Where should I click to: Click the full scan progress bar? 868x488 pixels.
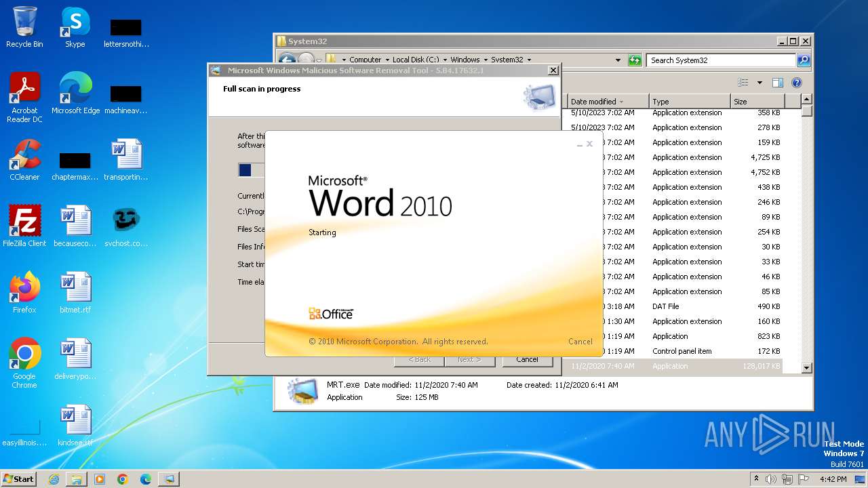252,170
